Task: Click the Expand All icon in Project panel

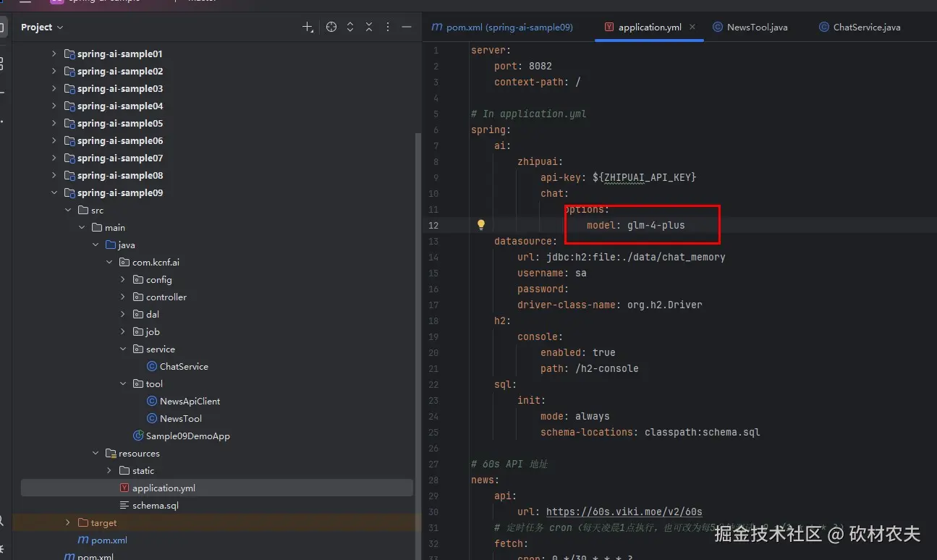Action: click(x=350, y=27)
